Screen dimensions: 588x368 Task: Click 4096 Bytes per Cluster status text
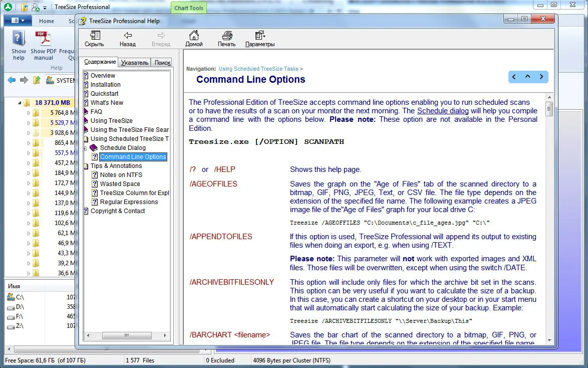[x=292, y=360]
